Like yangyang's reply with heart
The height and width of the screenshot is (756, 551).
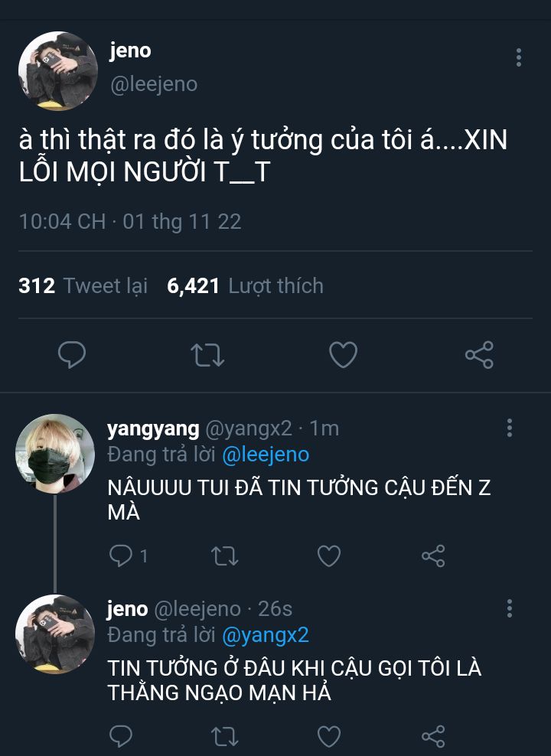click(x=329, y=556)
